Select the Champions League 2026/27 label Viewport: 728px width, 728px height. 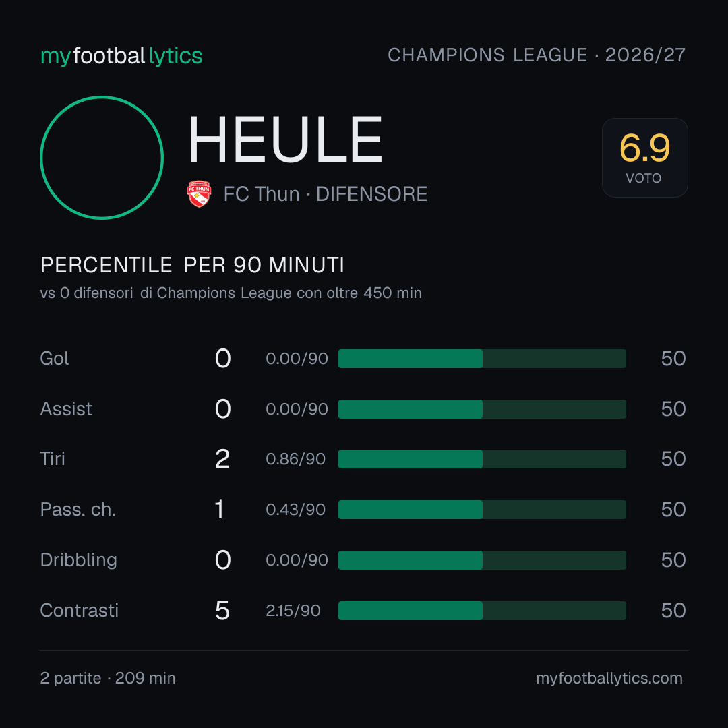(x=537, y=55)
